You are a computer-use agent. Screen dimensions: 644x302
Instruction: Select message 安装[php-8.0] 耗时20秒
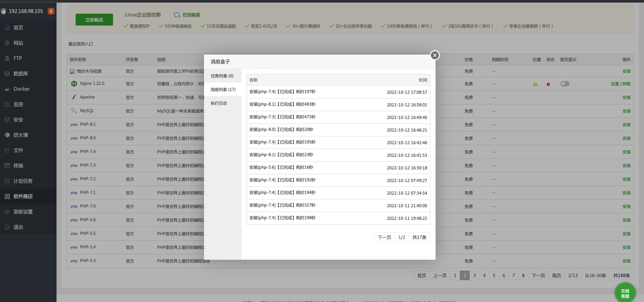click(281, 130)
